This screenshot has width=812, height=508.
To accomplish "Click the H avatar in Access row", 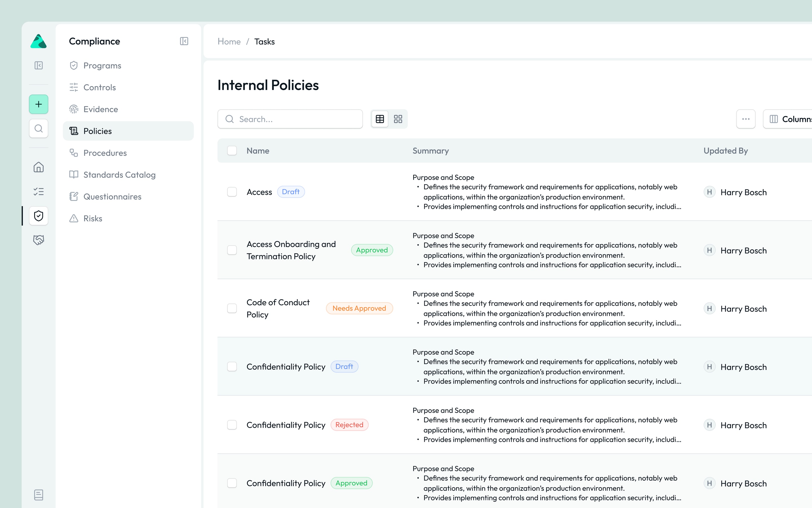I will (x=709, y=192).
